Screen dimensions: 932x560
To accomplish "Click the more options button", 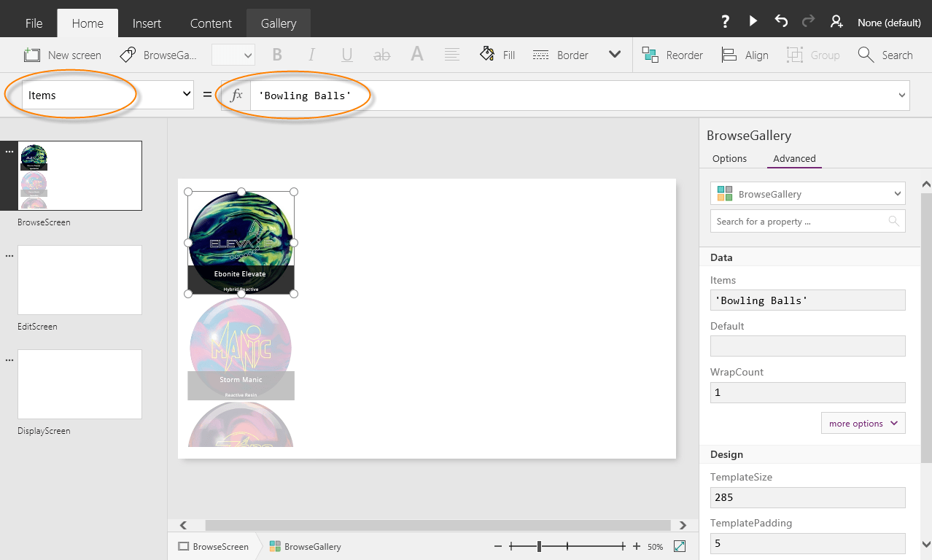I will [x=863, y=423].
